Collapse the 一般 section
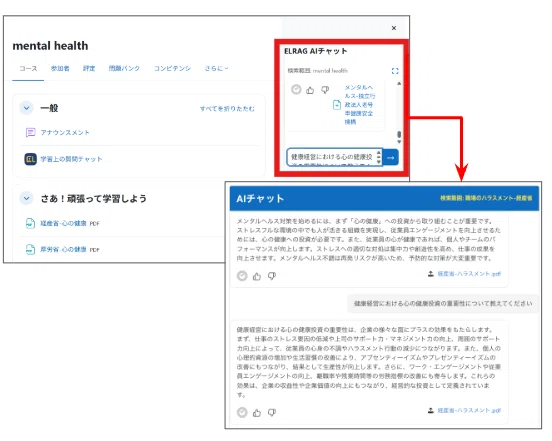Screen dimensions: 552x441 pos(26,108)
